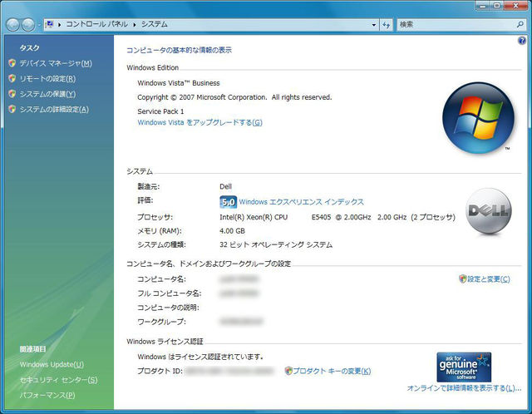Click the 4.00 GB memory value
This screenshot has height=414, width=532.
pyautogui.click(x=232, y=231)
